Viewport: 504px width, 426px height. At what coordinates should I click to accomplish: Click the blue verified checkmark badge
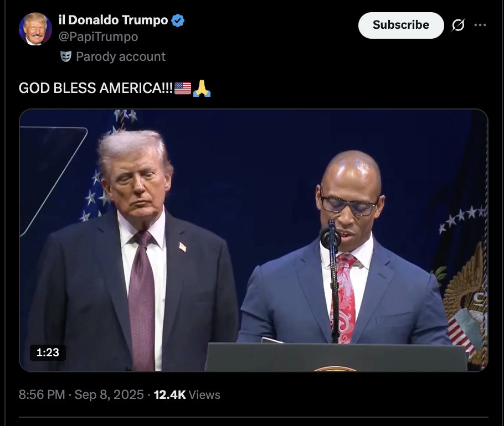click(178, 20)
